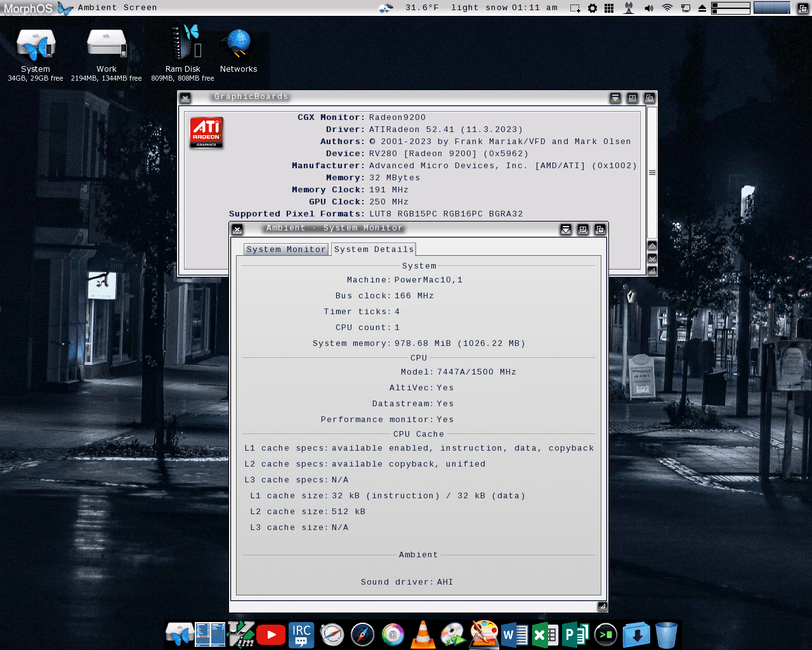The height and width of the screenshot is (650, 812).
Task: Open the downloads folder in the dock
Action: click(636, 634)
